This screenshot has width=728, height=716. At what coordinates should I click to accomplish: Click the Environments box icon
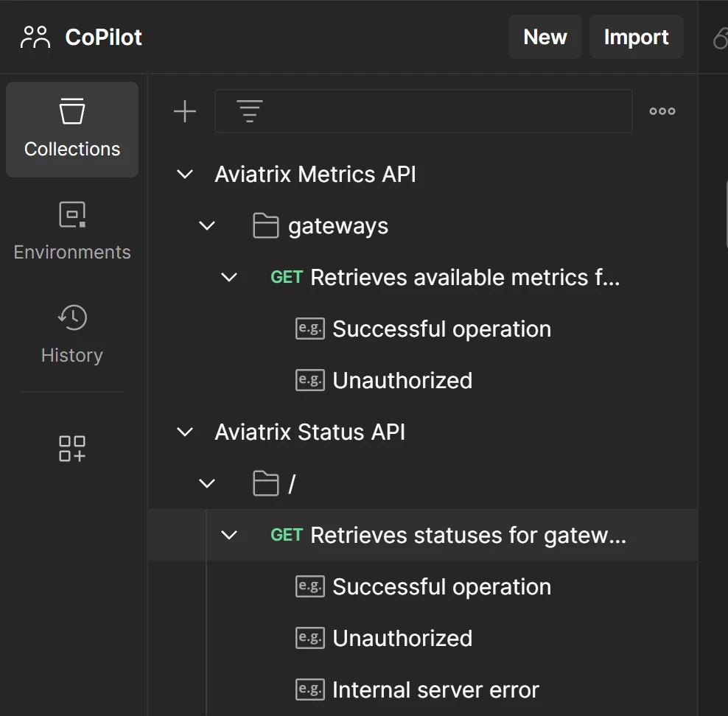pos(72,214)
